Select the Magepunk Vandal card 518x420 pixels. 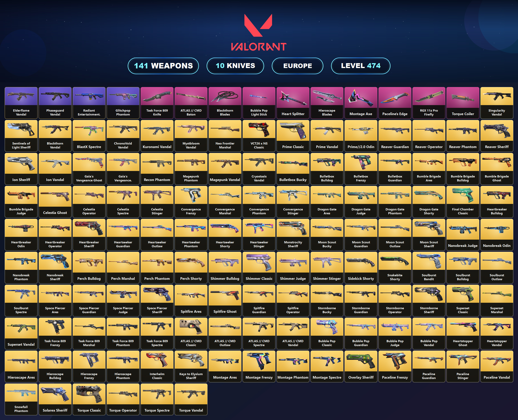click(x=225, y=169)
